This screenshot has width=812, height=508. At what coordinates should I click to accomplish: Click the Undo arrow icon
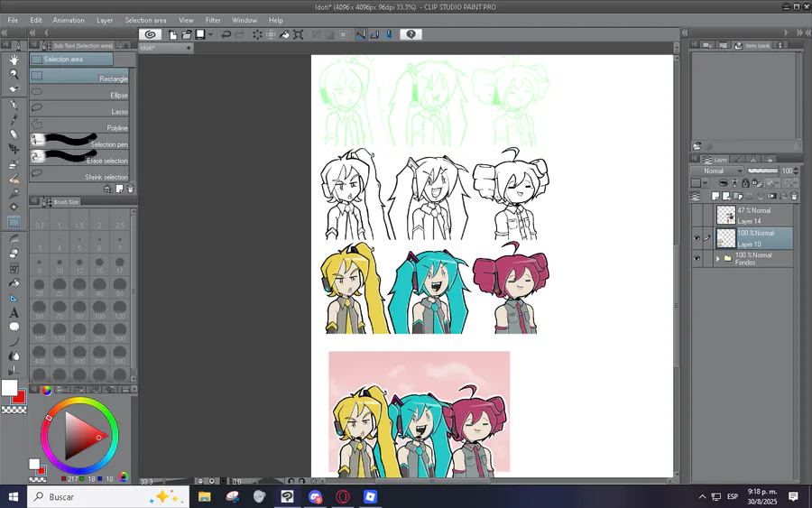[x=226, y=34]
